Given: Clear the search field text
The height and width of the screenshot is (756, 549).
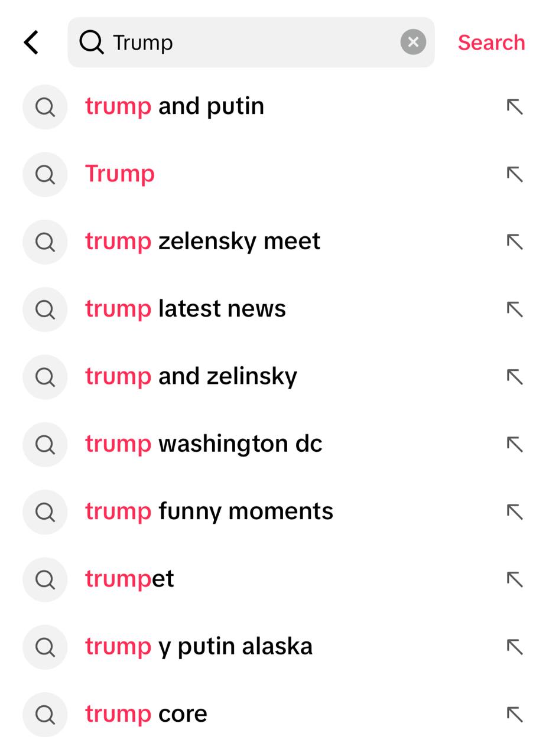Looking at the screenshot, I should pyautogui.click(x=413, y=43).
